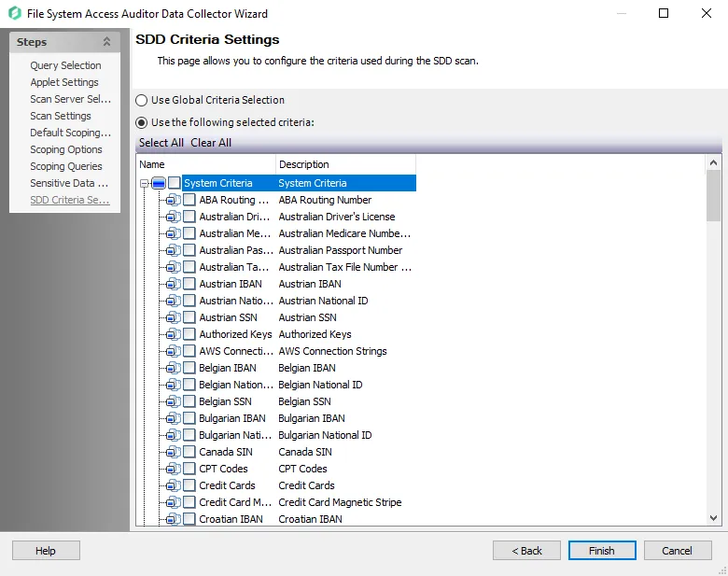Viewport: 728px width, 576px height.
Task: Click the icon beside Authorized Keys row
Action: click(x=174, y=334)
